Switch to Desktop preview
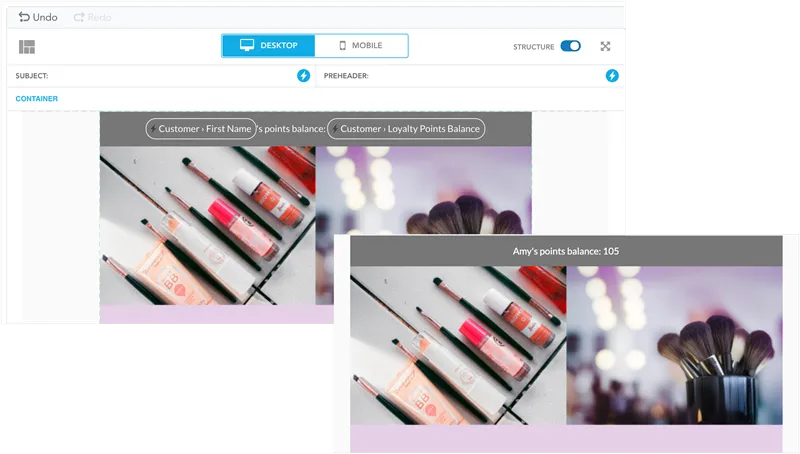 268,46
